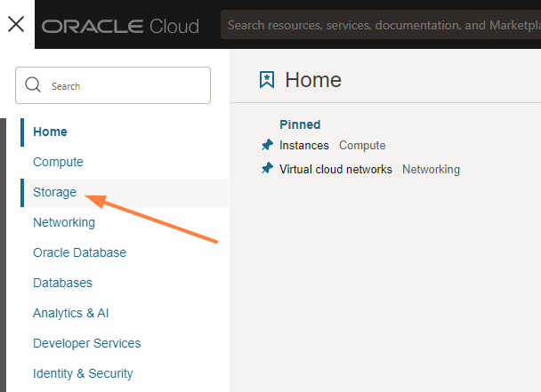The height and width of the screenshot is (392, 541).
Task: Go to Networking in the navigation menu
Action: point(63,222)
